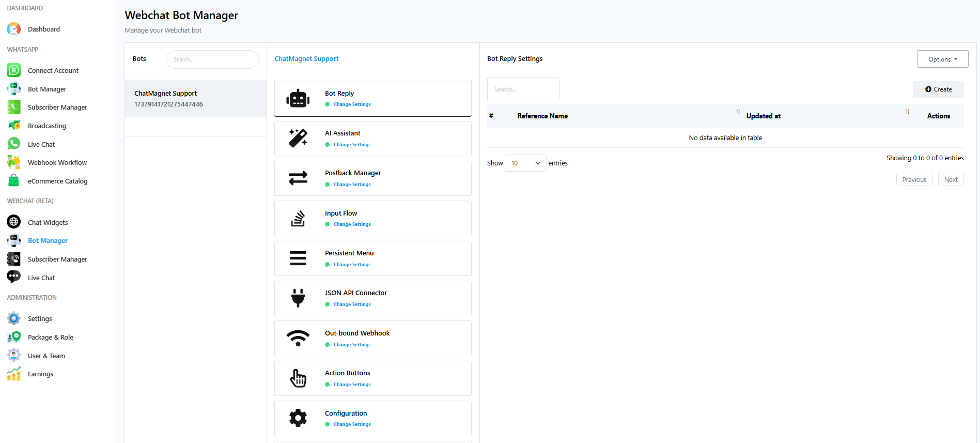This screenshot has height=443, width=980.
Task: Click the Action Buttons pointer hand icon
Action: pos(298,378)
